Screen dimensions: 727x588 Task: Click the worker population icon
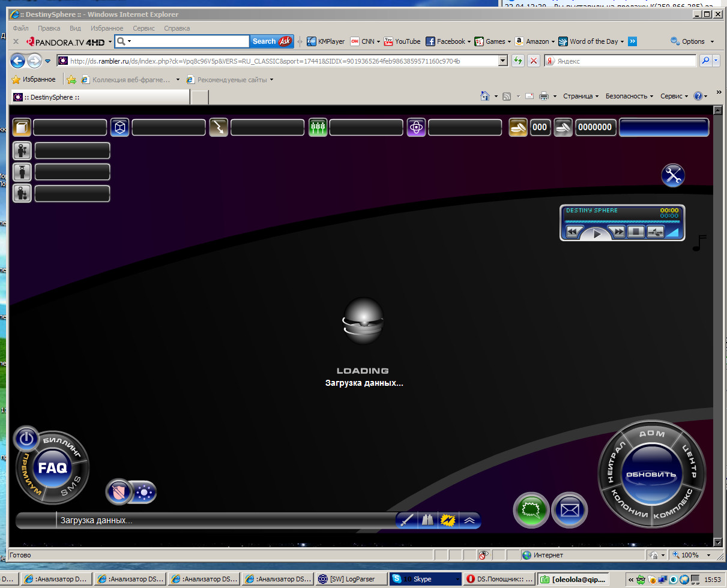(22, 151)
